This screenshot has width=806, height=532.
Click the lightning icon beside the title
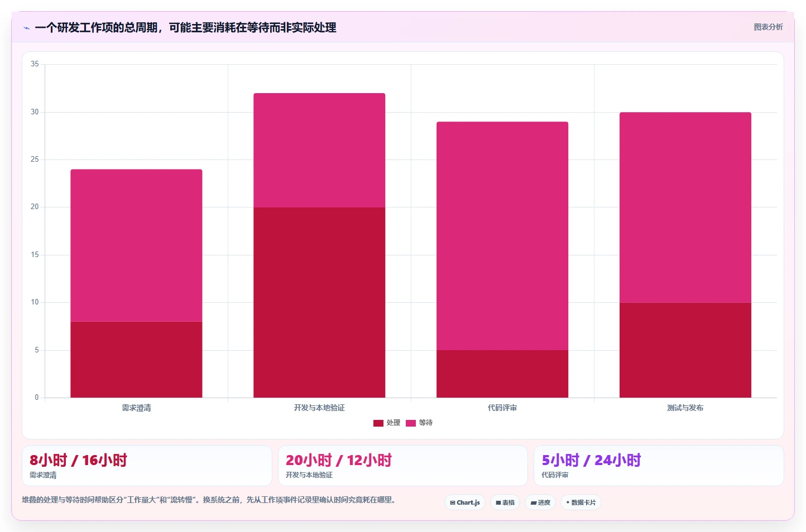tap(26, 28)
